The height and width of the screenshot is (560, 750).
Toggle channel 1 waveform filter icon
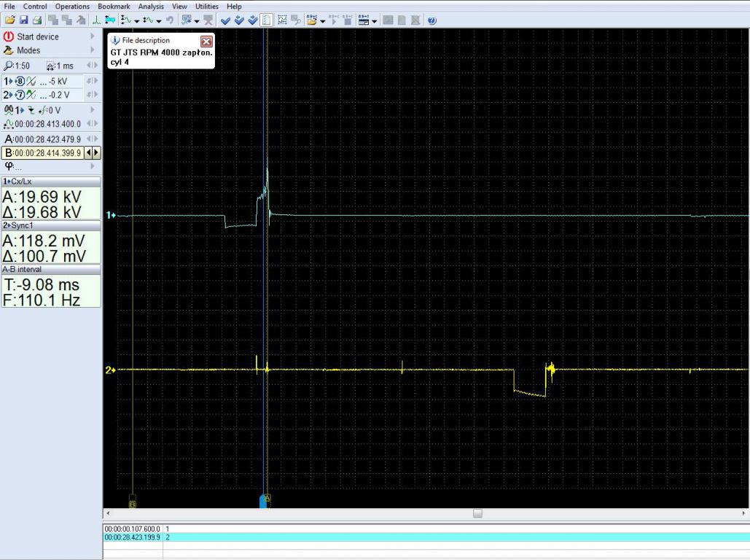(x=31, y=82)
